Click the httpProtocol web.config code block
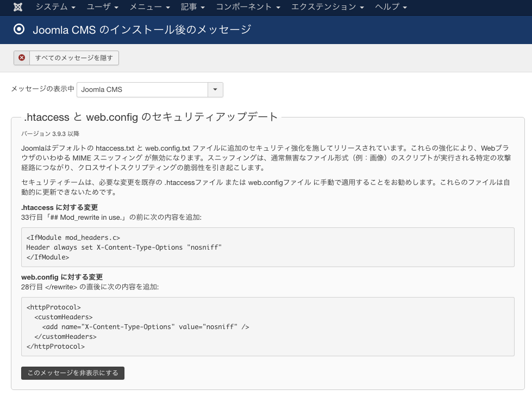532x396 pixels. click(267, 326)
